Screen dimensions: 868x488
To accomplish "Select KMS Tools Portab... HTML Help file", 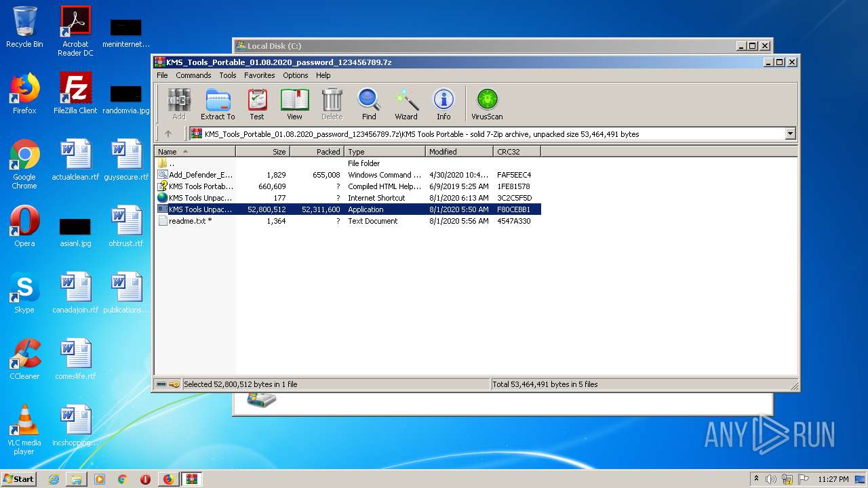I will [x=348, y=186].
